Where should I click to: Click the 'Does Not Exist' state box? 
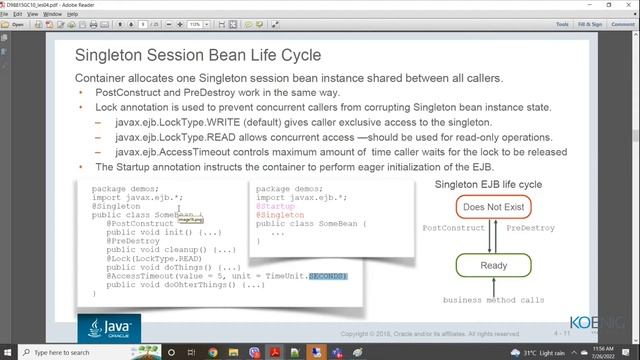(493, 207)
